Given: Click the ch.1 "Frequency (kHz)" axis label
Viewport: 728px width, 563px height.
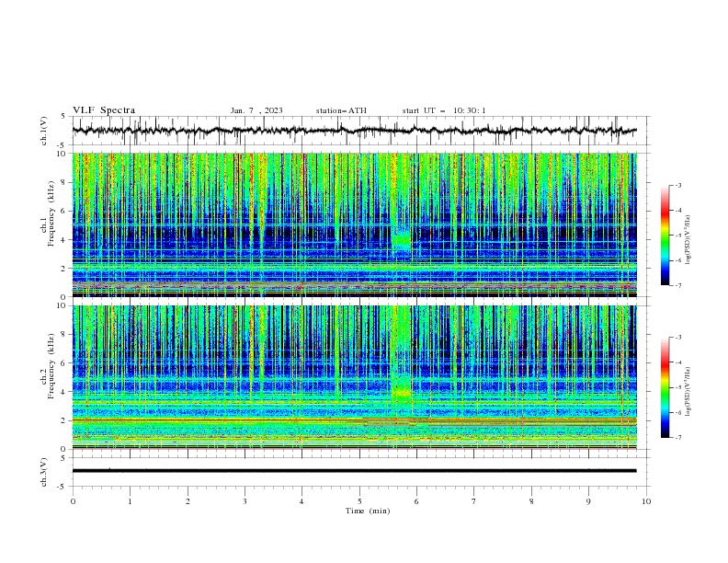Looking at the screenshot, I should pyautogui.click(x=51, y=213).
